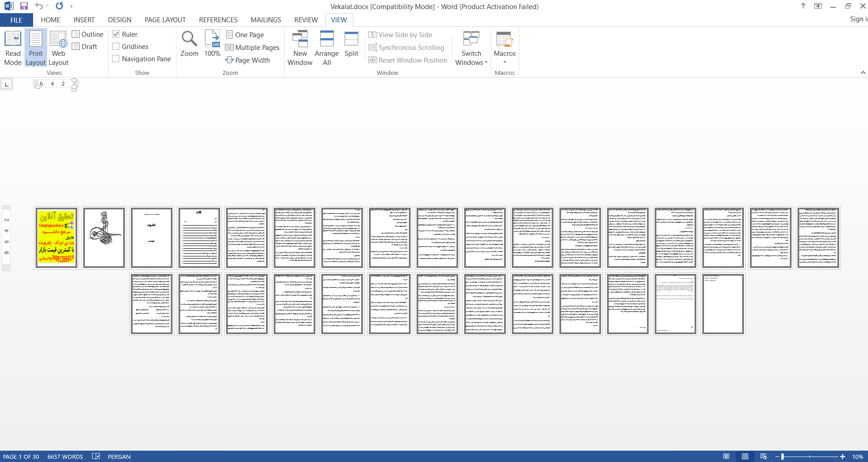The height and width of the screenshot is (462, 868).
Task: Open Ribbon Display Options
Action: (818, 6)
